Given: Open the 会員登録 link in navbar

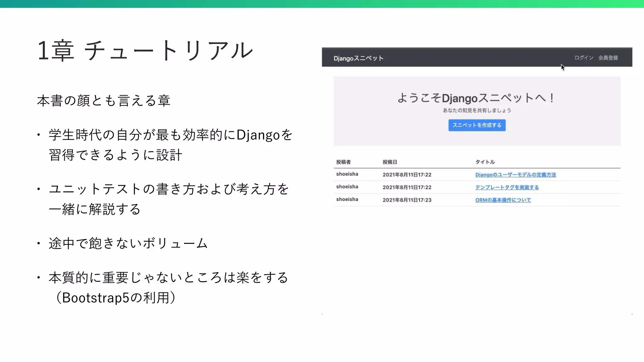Looking at the screenshot, I should [x=608, y=58].
